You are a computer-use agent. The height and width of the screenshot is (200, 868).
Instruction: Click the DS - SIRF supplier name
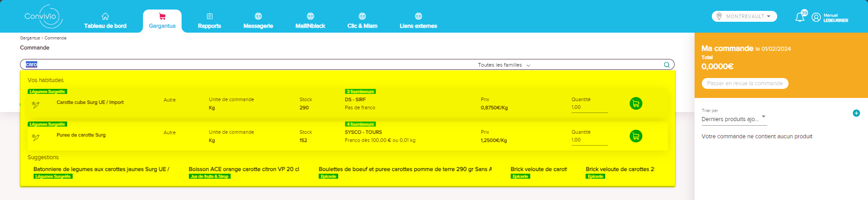[x=355, y=100]
